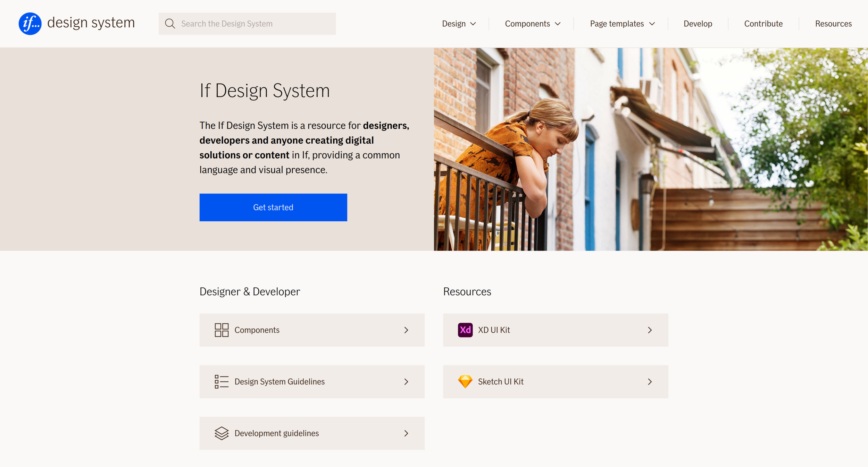Open the Design System Guidelines link
The image size is (868, 467).
pos(279,382)
